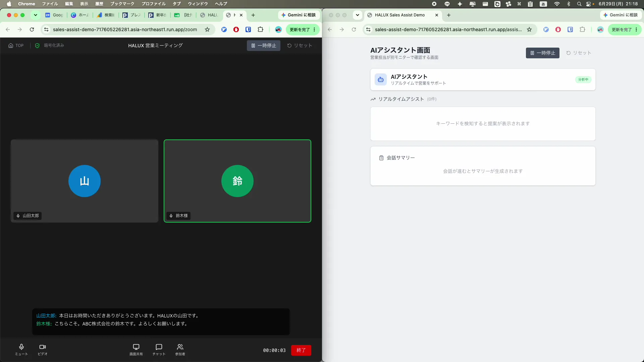The height and width of the screenshot is (362, 644).
Task: Open extensions puzzle icon in left window
Action: click(260, 29)
